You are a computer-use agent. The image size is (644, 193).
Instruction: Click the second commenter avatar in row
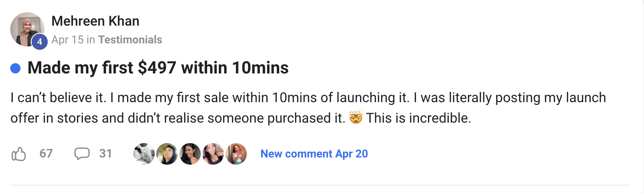point(167,154)
